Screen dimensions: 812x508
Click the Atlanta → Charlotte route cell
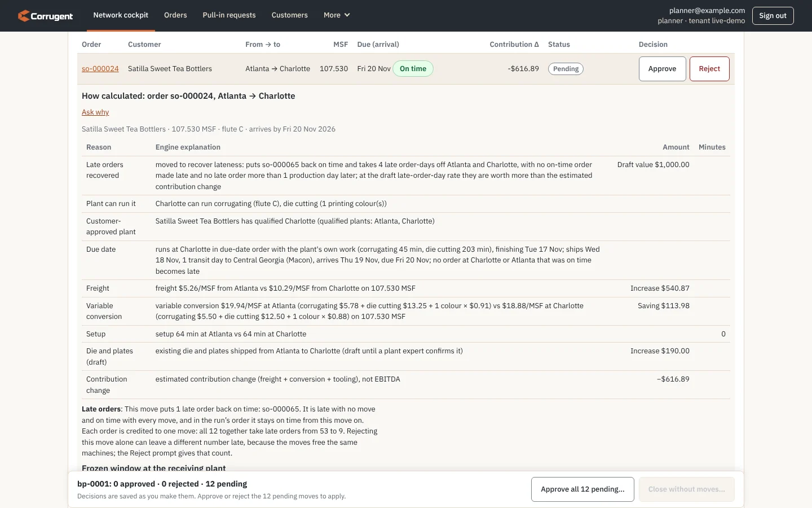coord(277,69)
